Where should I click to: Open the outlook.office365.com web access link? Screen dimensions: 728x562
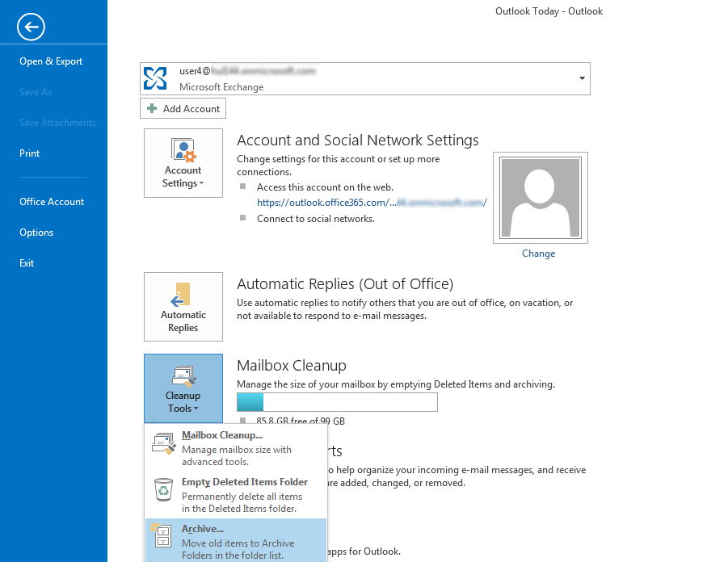click(x=372, y=203)
